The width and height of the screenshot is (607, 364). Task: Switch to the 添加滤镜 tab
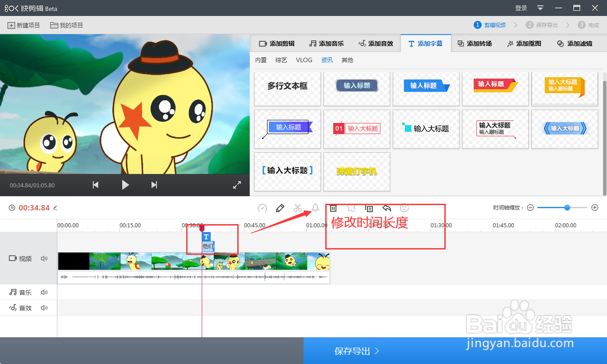[575, 44]
